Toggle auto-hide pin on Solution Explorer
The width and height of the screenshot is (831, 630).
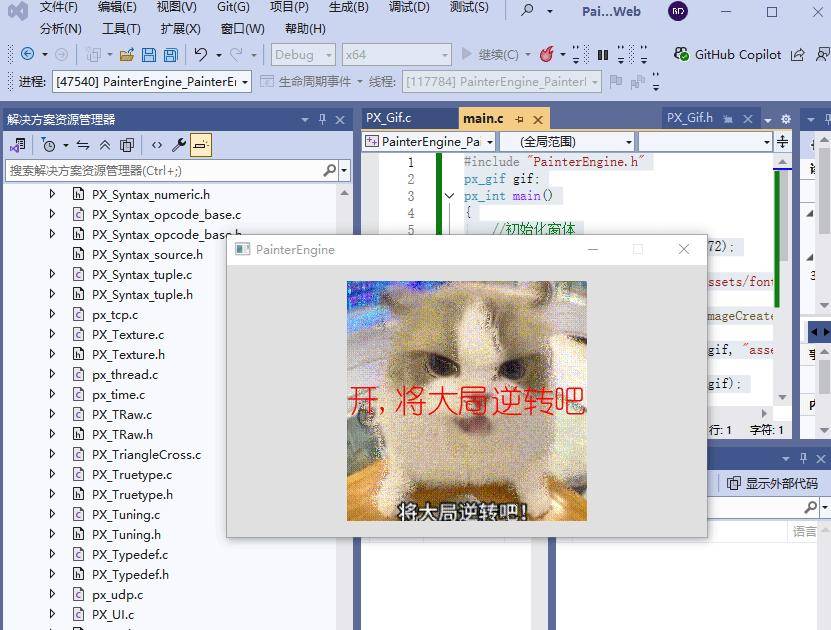pos(322,119)
